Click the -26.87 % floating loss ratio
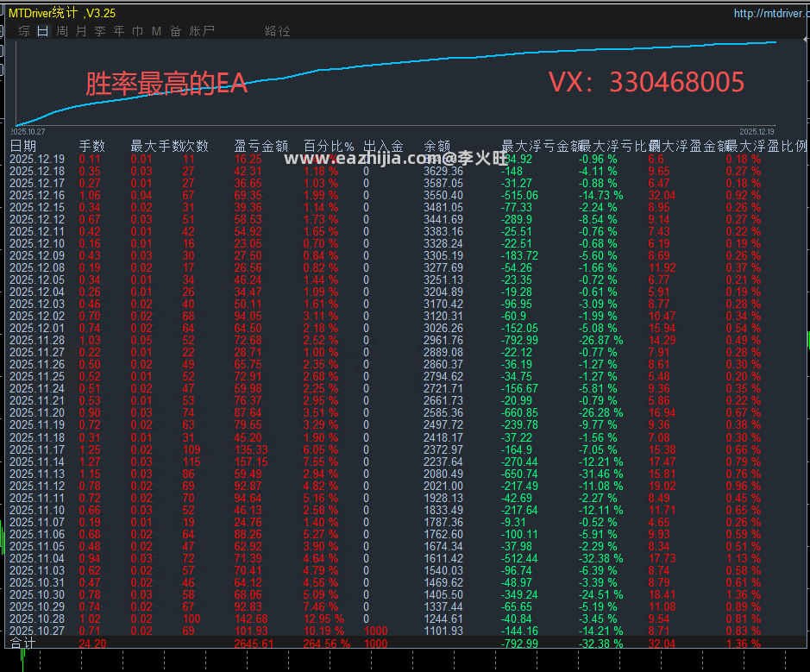Screen dimensions: 810x672 600,341
